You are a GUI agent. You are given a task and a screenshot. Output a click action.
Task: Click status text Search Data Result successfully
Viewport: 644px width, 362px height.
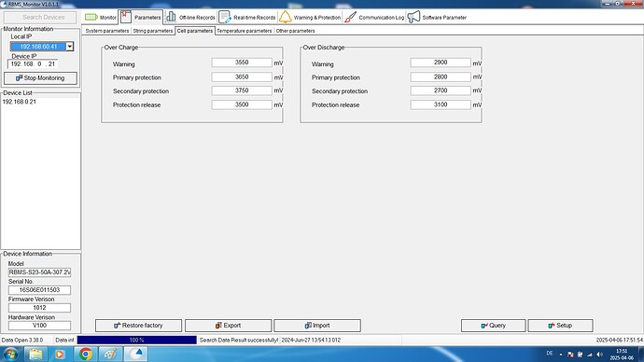[x=239, y=340]
